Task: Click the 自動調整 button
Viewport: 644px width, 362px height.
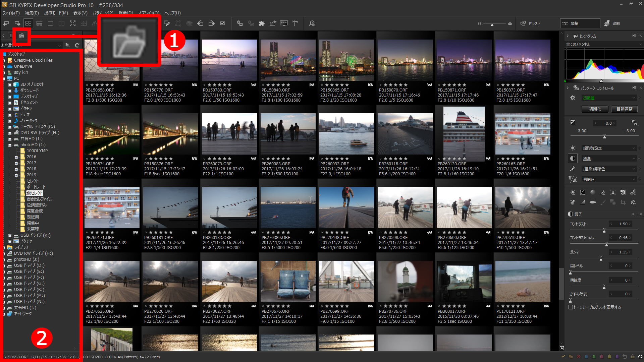Action: point(624,109)
